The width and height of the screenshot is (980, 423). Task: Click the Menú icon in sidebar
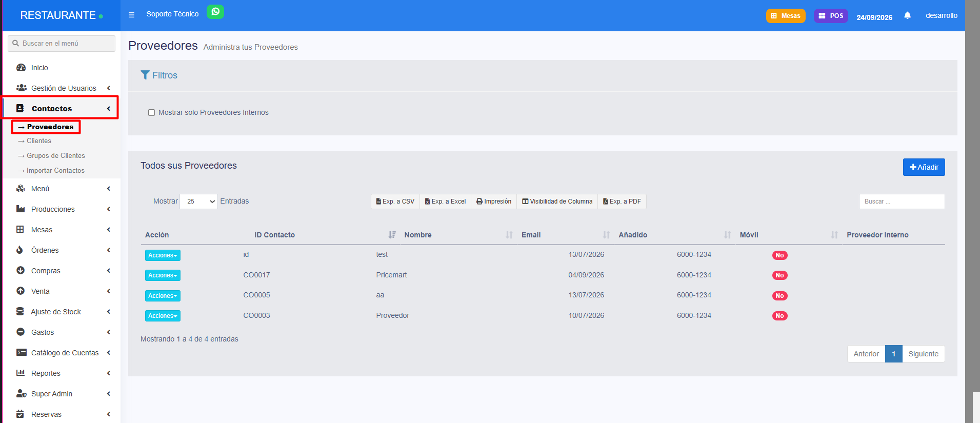click(x=21, y=188)
